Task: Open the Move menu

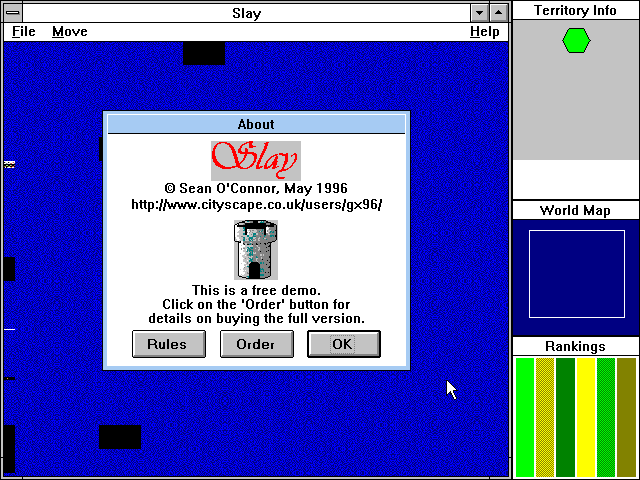Action: 69,32
